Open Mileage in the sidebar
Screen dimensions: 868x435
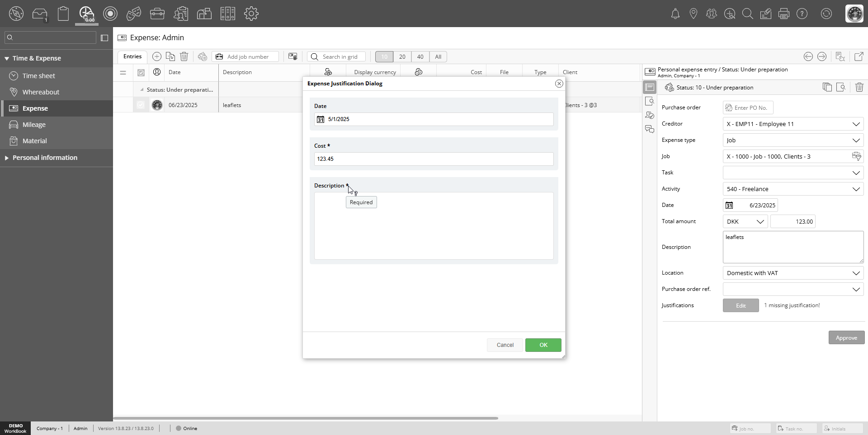pos(34,125)
